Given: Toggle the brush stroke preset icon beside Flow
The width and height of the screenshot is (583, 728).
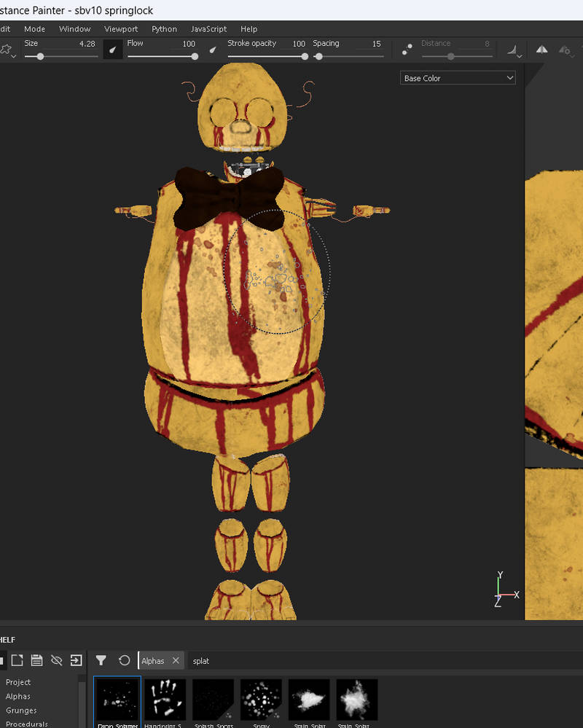Looking at the screenshot, I should [214, 50].
